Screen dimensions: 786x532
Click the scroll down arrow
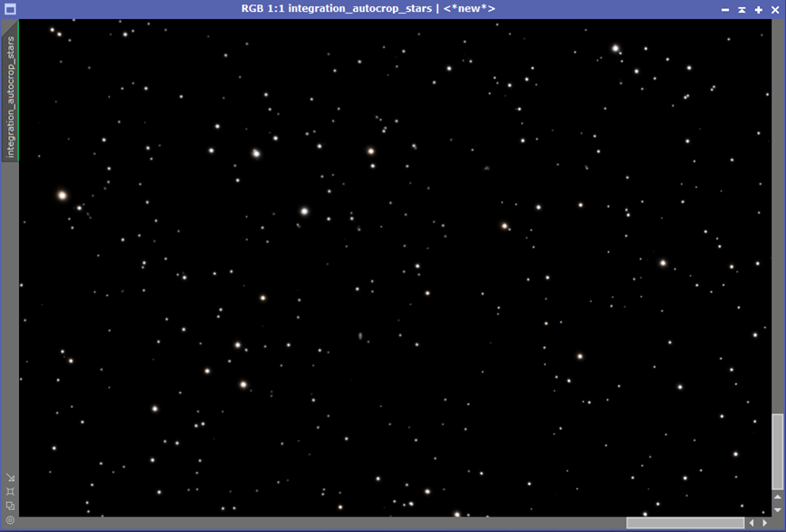point(778,510)
